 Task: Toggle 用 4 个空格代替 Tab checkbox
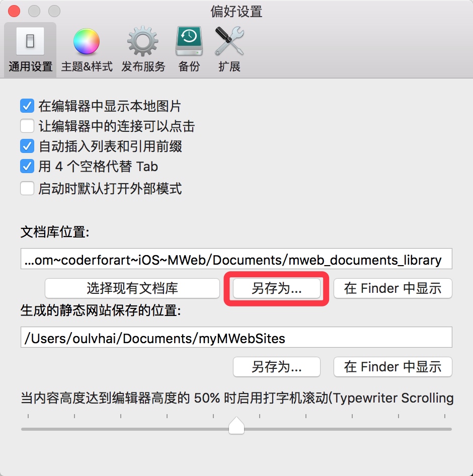point(27,166)
